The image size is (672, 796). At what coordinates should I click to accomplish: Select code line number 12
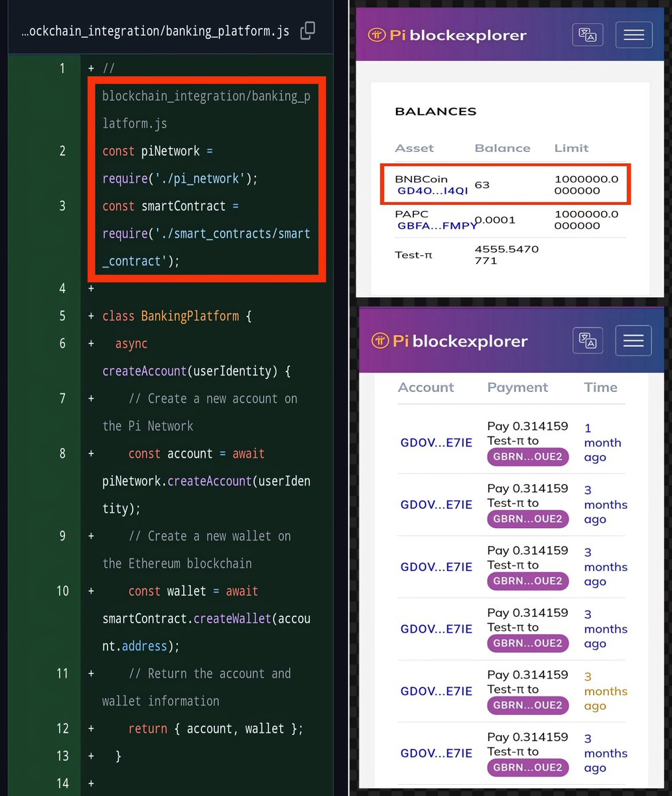(x=62, y=729)
